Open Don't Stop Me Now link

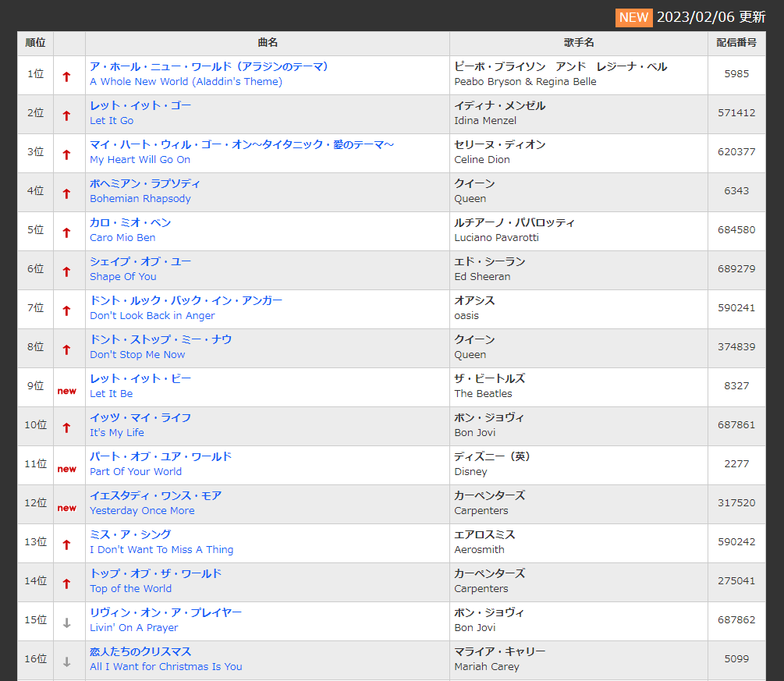click(161, 347)
